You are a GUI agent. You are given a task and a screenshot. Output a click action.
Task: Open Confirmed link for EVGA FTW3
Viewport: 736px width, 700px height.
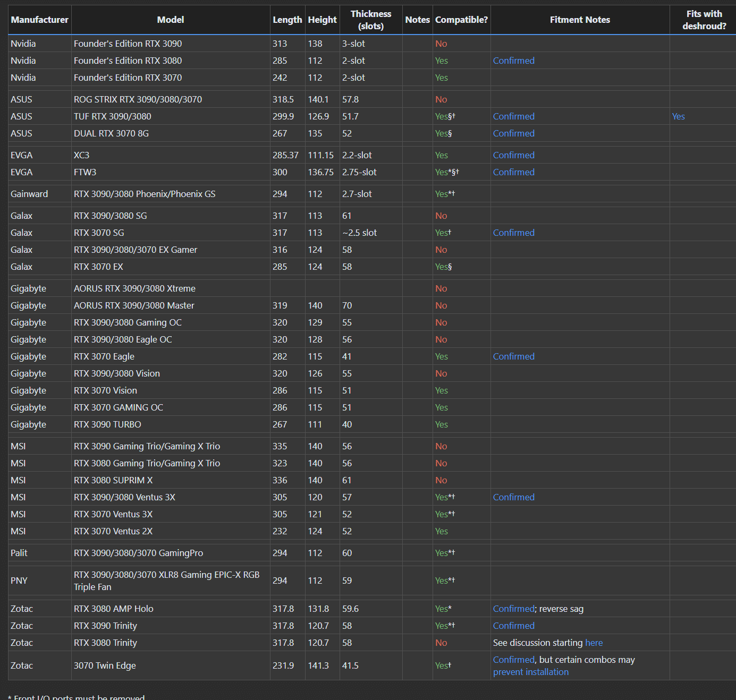point(513,172)
